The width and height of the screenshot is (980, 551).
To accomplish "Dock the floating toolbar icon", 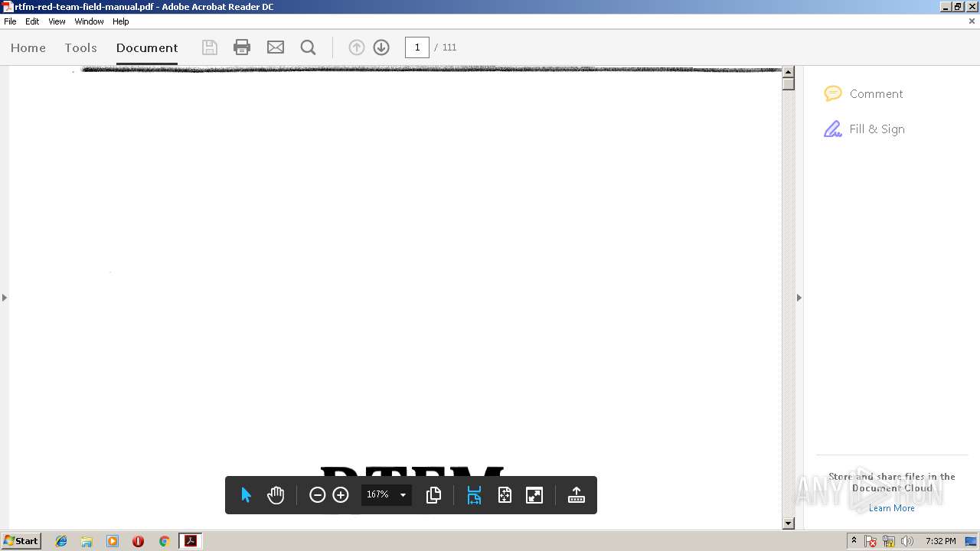I will point(577,495).
